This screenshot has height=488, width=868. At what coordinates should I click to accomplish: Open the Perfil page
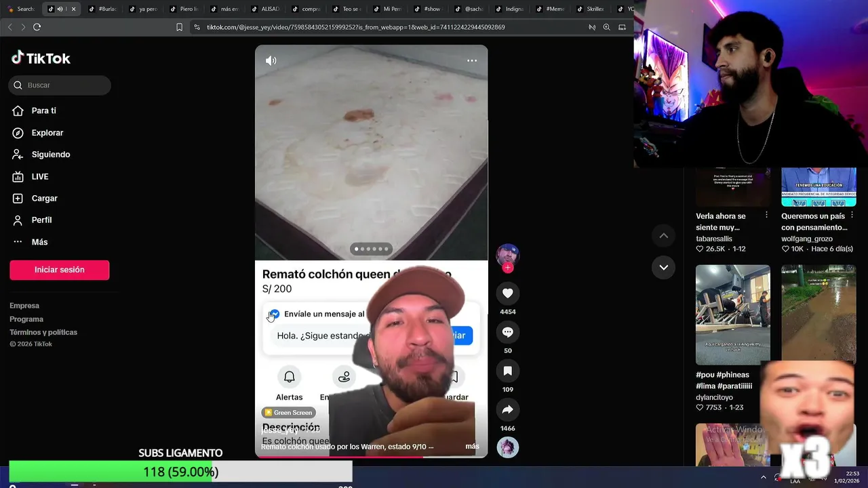(41, 220)
